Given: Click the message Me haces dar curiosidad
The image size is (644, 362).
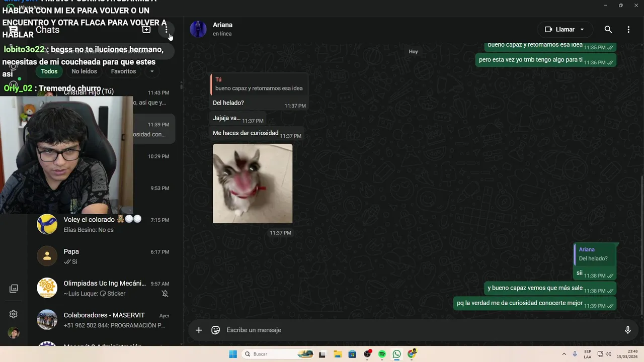Looking at the screenshot, I should [256, 133].
